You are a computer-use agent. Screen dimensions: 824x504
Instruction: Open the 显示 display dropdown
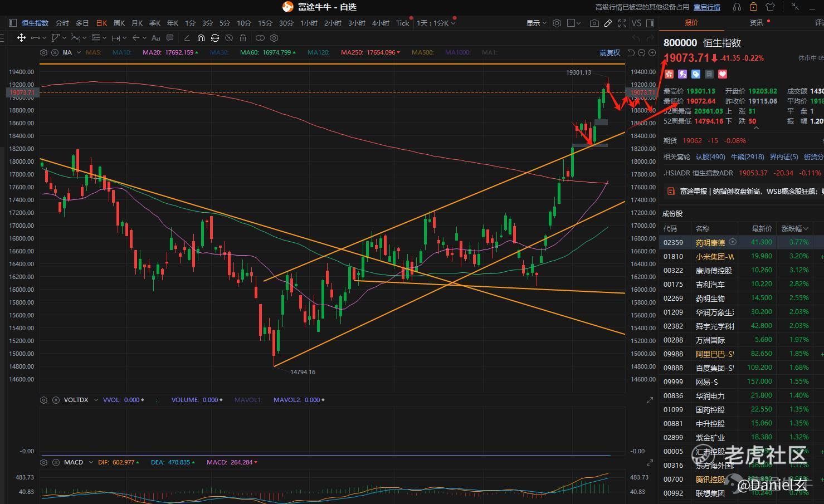537,23
